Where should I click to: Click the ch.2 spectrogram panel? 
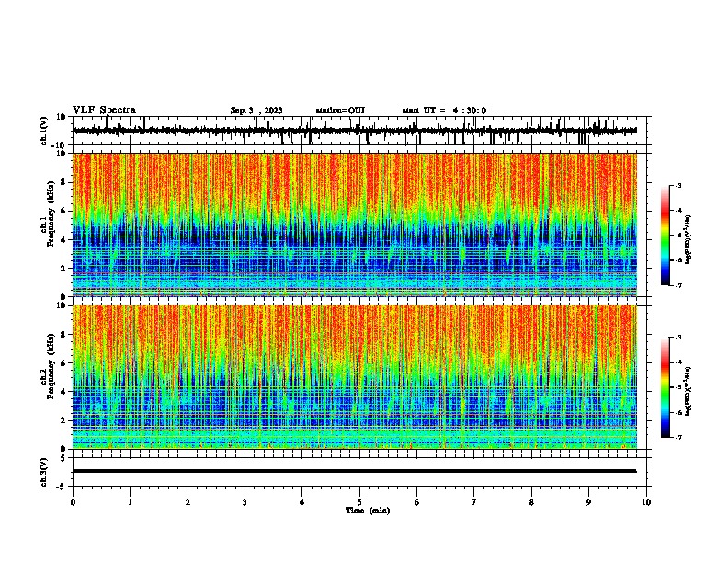[x=355, y=377]
